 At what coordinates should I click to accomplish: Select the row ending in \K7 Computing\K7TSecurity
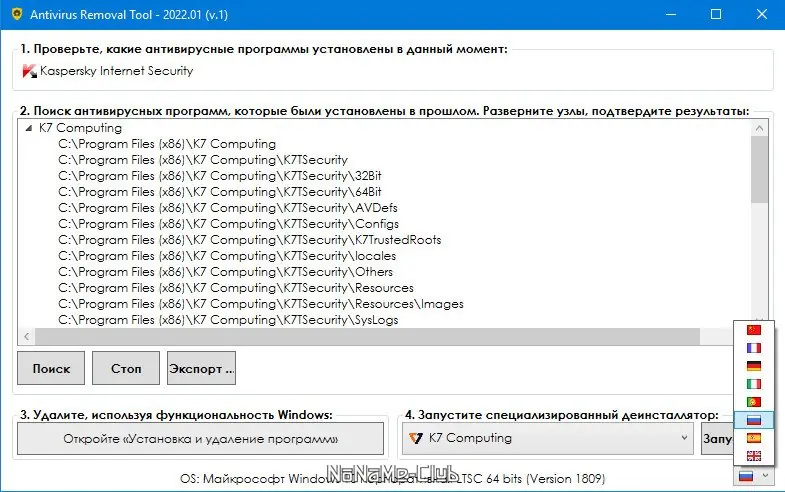click(x=203, y=160)
